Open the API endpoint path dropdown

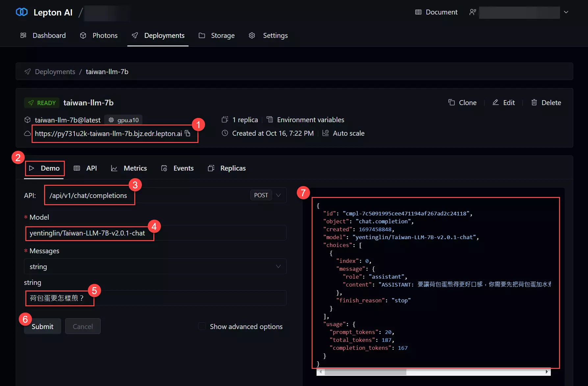pos(166,195)
